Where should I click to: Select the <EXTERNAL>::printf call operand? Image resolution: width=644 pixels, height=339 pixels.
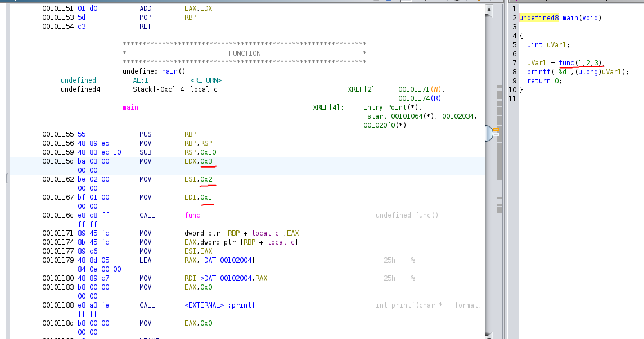(219, 305)
